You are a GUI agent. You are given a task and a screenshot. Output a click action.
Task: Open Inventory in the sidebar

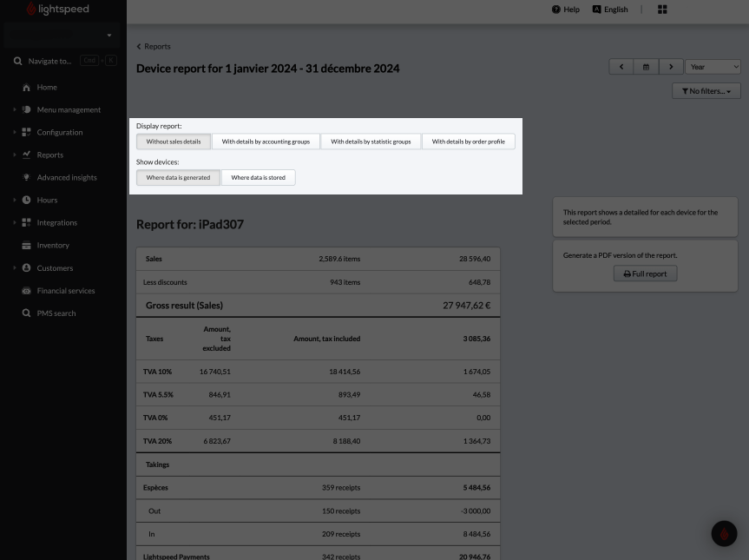coord(53,245)
